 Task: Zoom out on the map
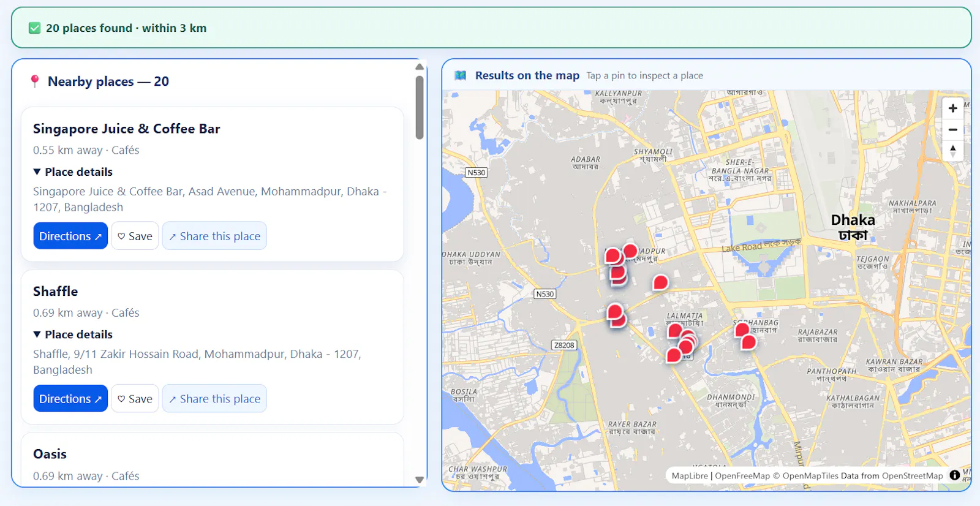pos(952,130)
